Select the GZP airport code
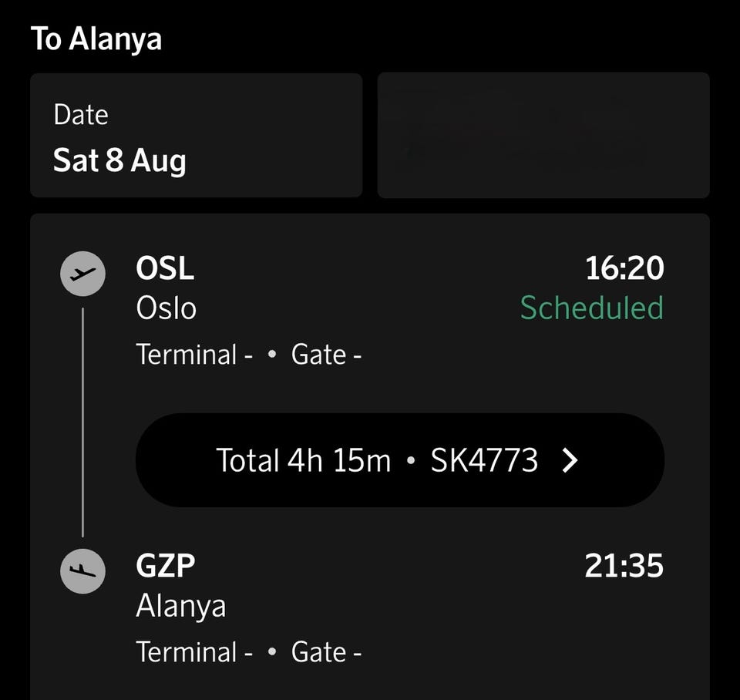This screenshot has height=700, width=740. click(x=166, y=566)
